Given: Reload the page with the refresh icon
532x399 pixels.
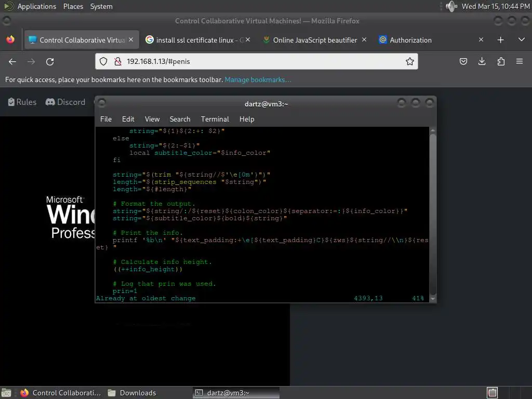Looking at the screenshot, I should click(x=50, y=61).
